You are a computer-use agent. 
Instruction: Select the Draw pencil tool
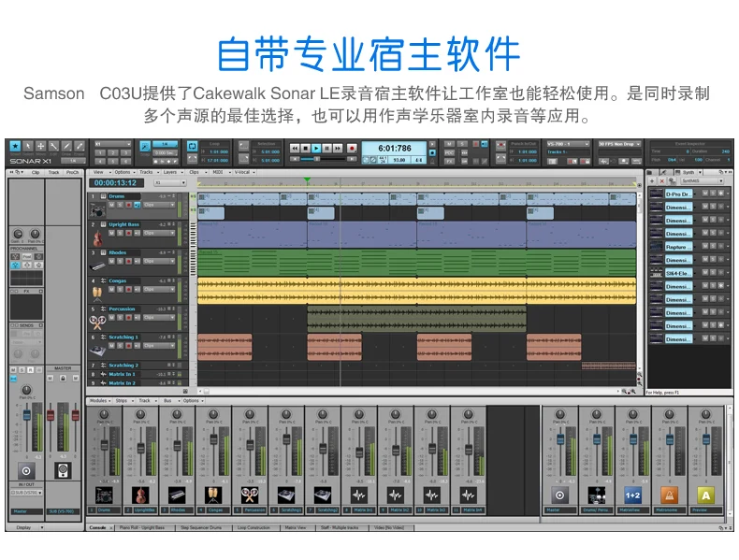66,147
